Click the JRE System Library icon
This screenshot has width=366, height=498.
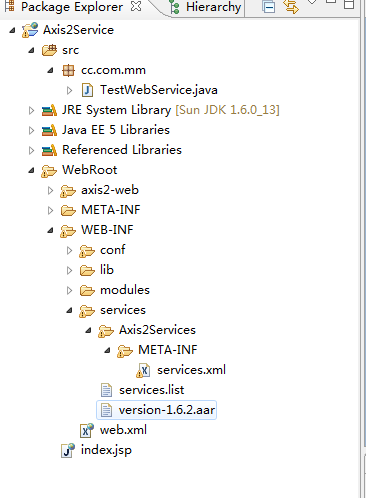coord(49,110)
